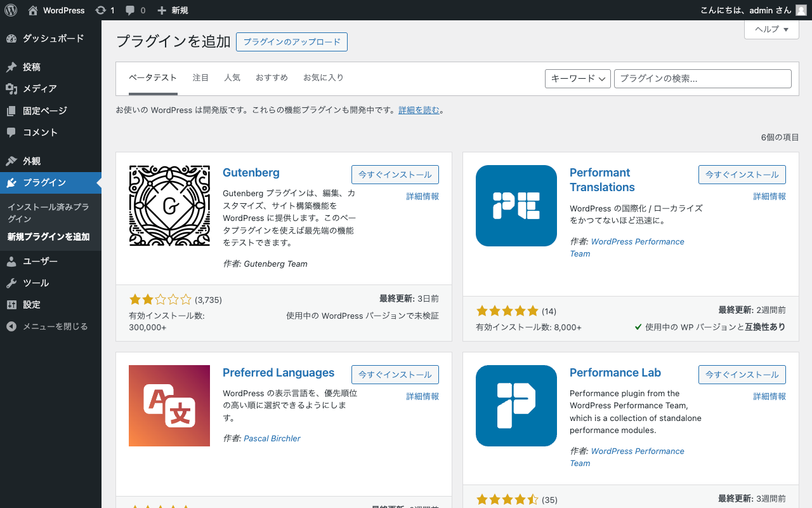The image size is (812, 508).
Task: Open ダッシュボード from the sidebar
Action: pyautogui.click(x=51, y=39)
